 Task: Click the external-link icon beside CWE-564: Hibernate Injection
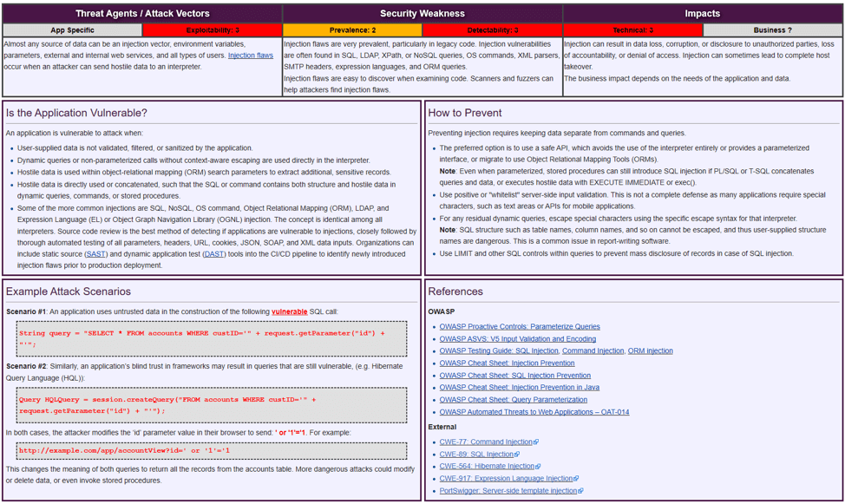coord(538,467)
